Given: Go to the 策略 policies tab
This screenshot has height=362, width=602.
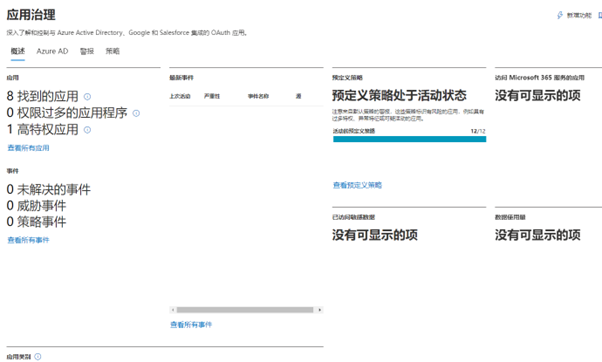Looking at the screenshot, I should click(x=112, y=51).
